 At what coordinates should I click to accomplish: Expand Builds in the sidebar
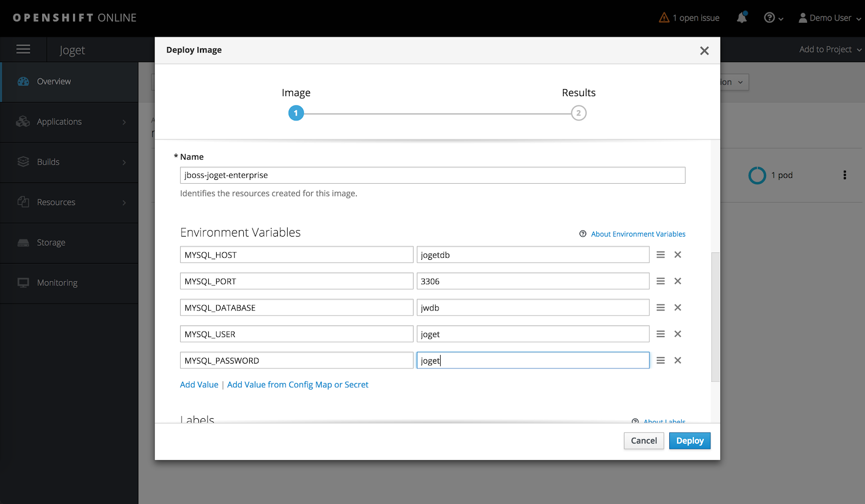tap(69, 162)
